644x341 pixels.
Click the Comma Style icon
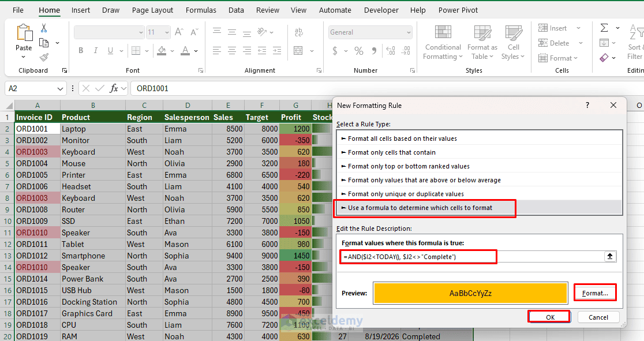click(x=374, y=51)
